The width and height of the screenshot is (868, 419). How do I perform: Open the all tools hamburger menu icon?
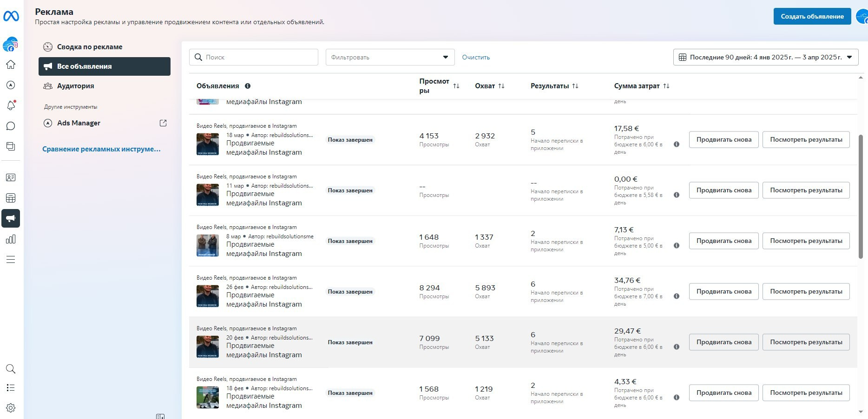11,260
